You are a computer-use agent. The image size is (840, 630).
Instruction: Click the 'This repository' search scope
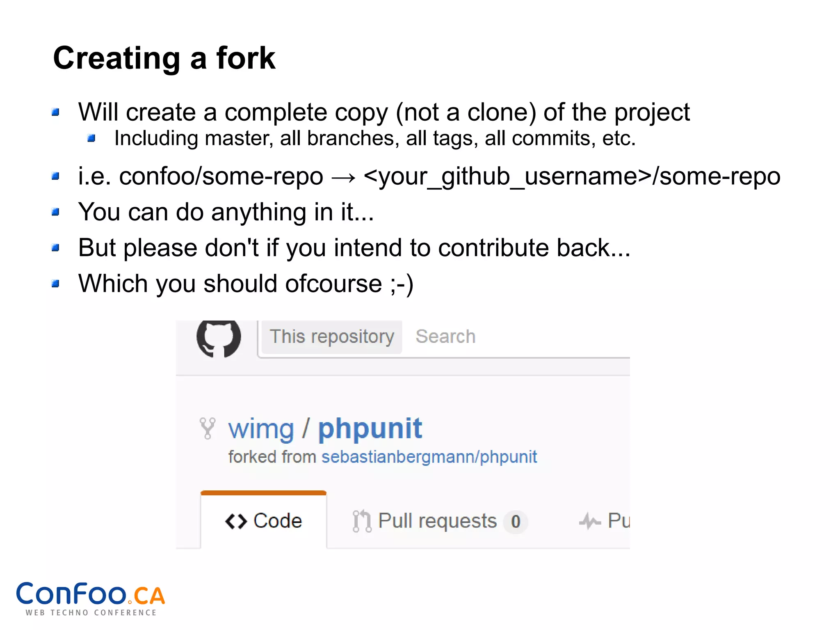click(332, 337)
